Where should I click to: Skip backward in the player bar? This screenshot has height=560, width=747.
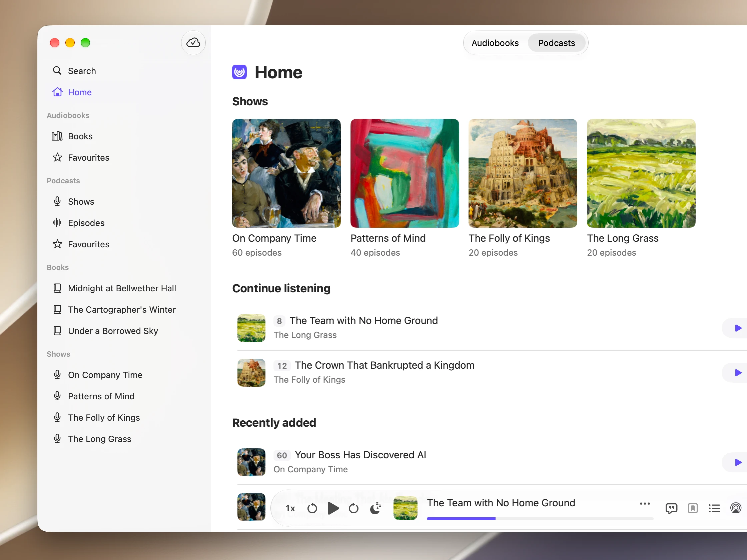(312, 508)
